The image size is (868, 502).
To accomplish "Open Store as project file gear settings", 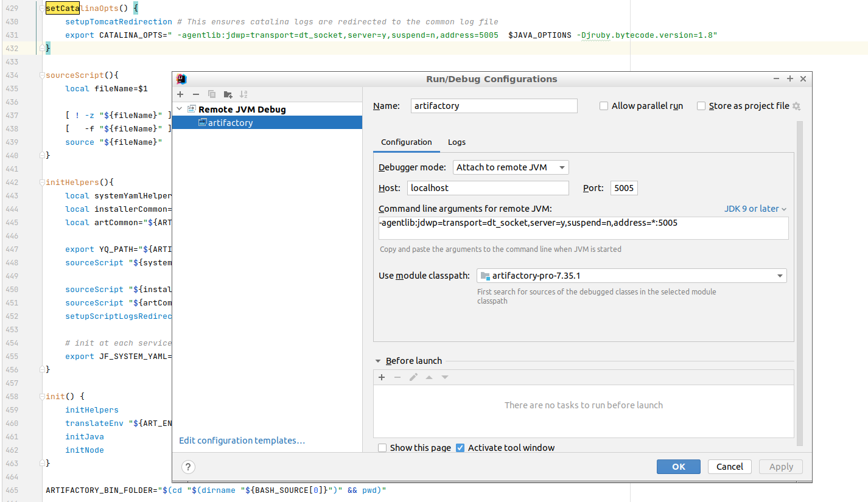I will 796,106.
